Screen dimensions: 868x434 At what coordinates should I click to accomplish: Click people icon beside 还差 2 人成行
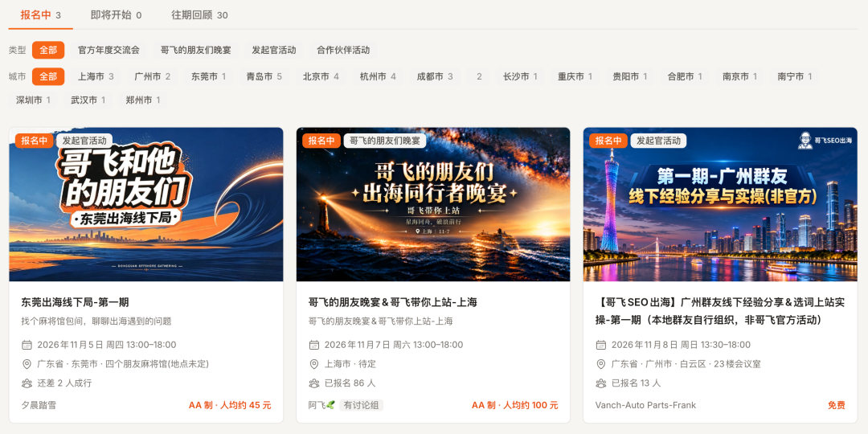pyautogui.click(x=27, y=383)
